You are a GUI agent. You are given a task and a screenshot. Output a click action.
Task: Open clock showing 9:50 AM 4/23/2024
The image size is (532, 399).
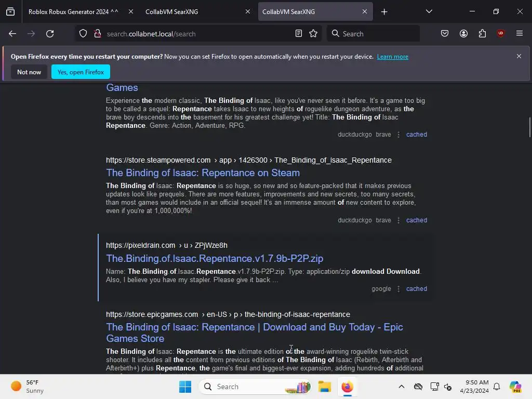[x=474, y=387]
